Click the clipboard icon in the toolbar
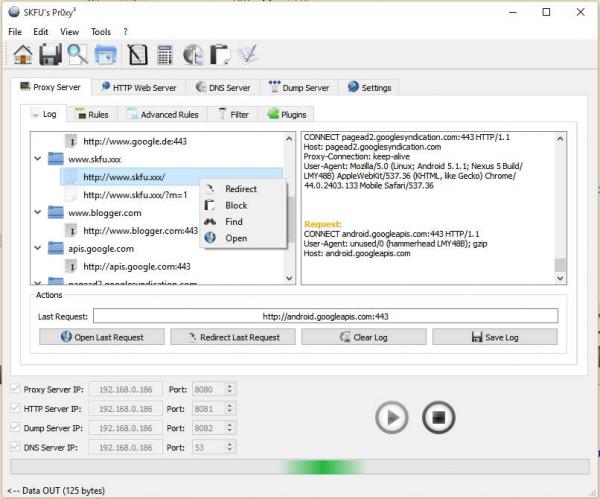Image resolution: width=600 pixels, height=499 pixels. 220,55
